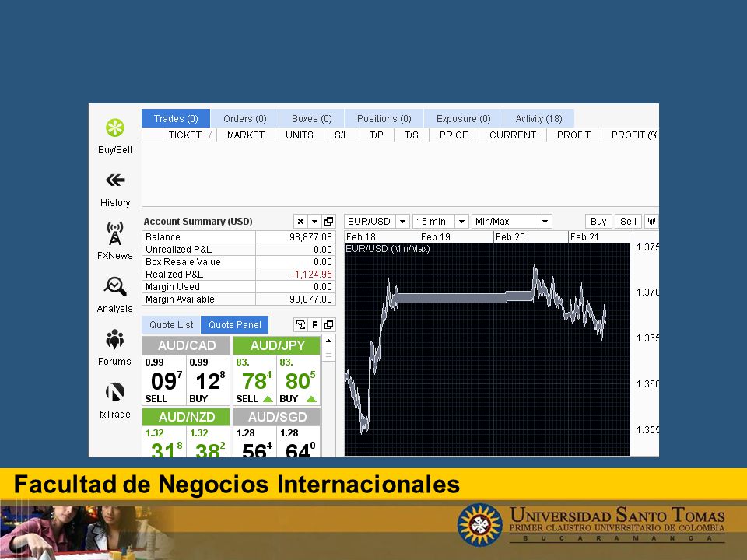Click chart type icon beside Sell
Viewport: 747px width, 560px height.
point(651,222)
